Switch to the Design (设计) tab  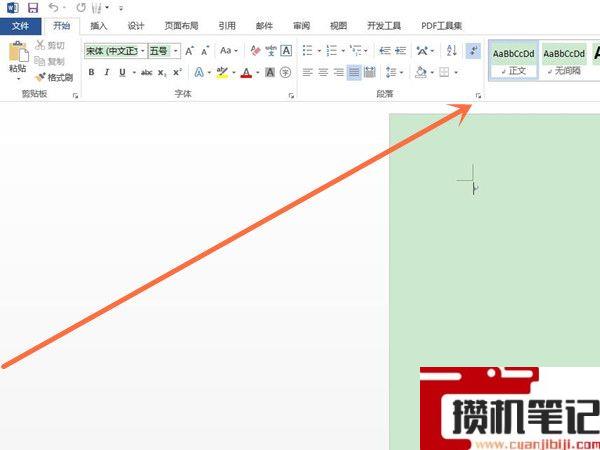135,26
